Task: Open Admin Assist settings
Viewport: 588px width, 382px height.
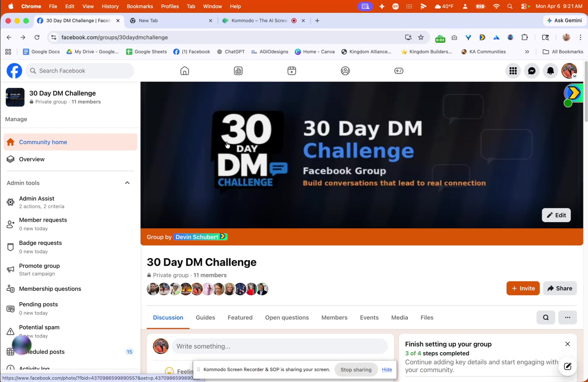Action: (70, 202)
